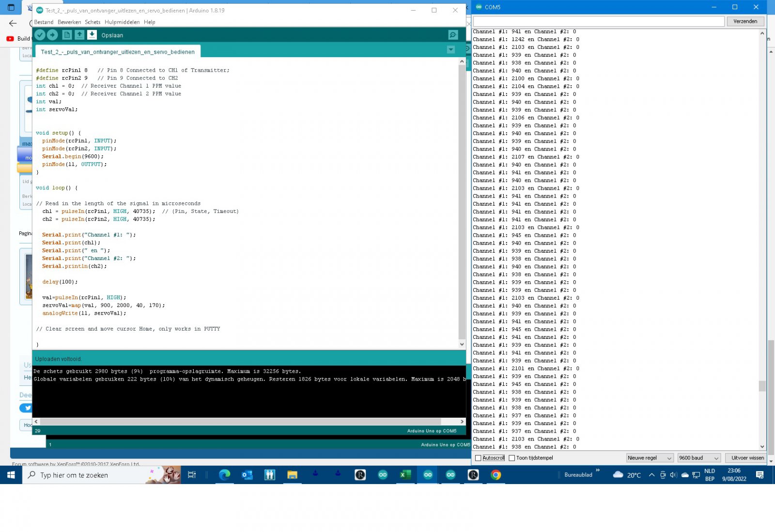This screenshot has width=775, height=532.
Task: Open the Schets menu
Action: click(x=93, y=22)
